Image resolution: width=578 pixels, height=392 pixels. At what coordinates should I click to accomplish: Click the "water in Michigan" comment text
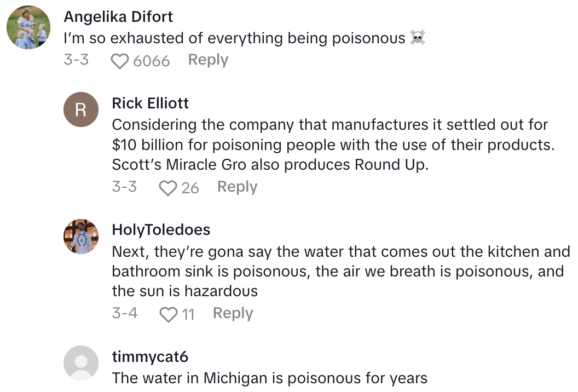(269, 378)
